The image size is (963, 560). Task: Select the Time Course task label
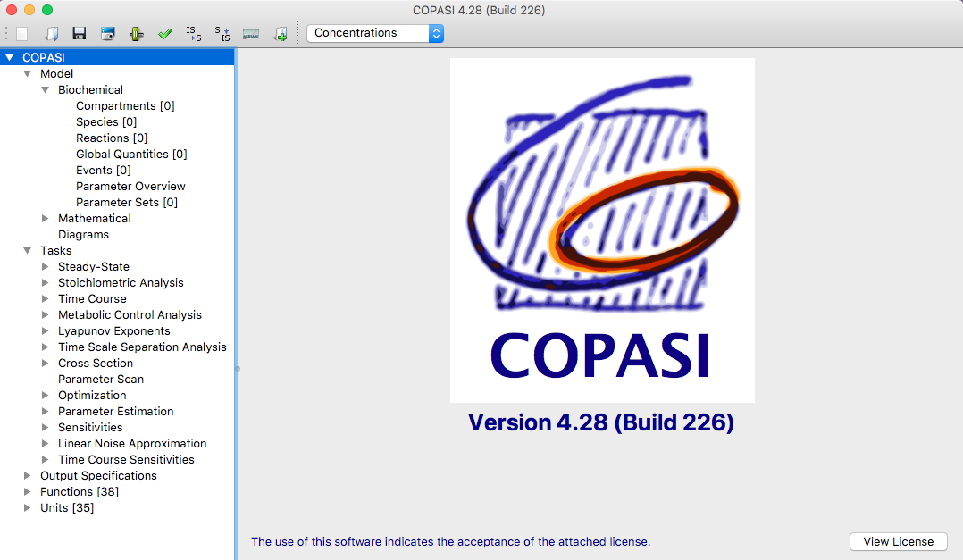coord(92,299)
